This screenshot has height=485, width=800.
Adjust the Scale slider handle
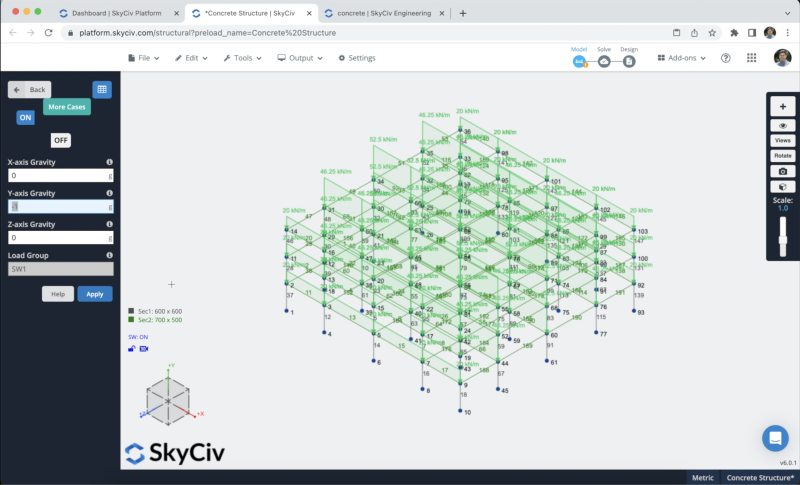[783, 240]
